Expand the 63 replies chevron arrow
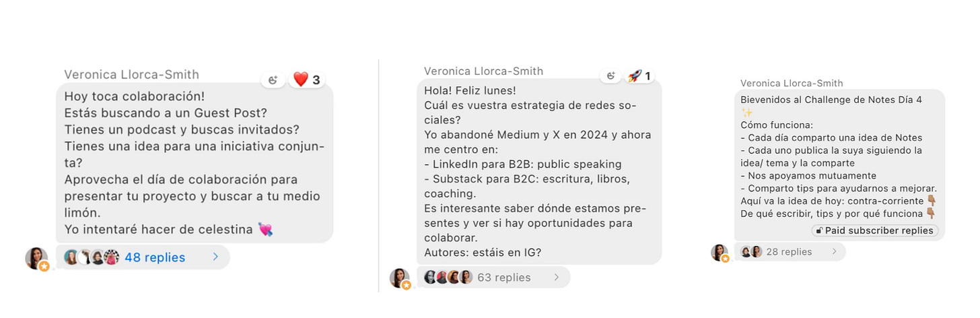The width and height of the screenshot is (980, 318). point(557,277)
